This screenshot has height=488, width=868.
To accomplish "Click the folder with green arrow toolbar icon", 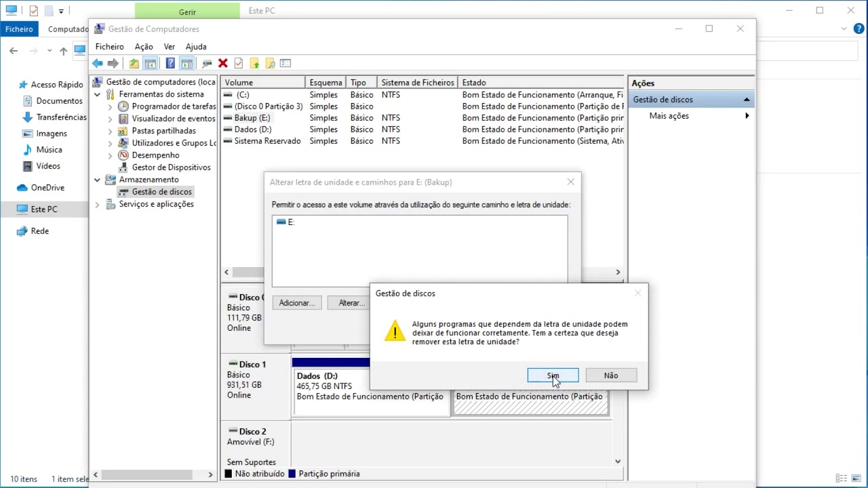I will coord(254,63).
